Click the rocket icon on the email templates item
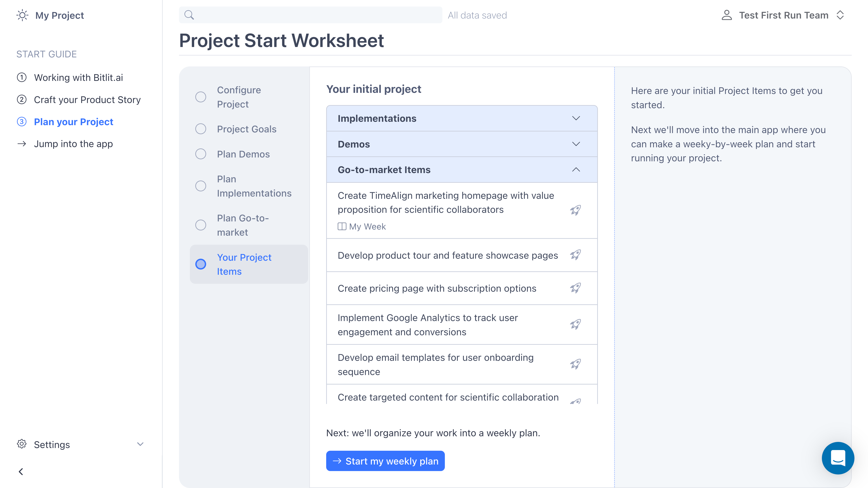868x488 pixels. point(575,364)
